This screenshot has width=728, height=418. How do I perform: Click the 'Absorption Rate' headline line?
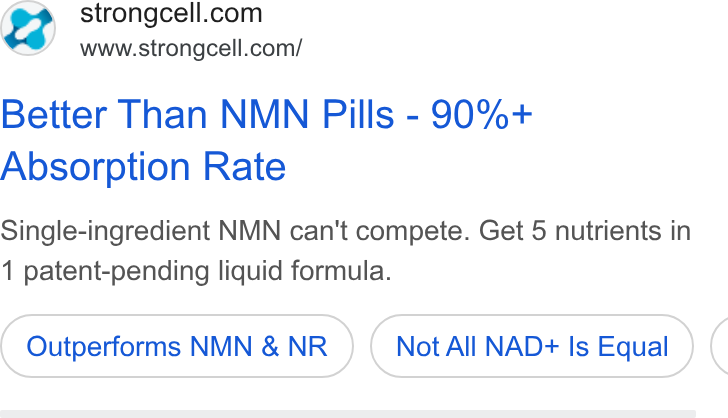pyautogui.click(x=143, y=167)
